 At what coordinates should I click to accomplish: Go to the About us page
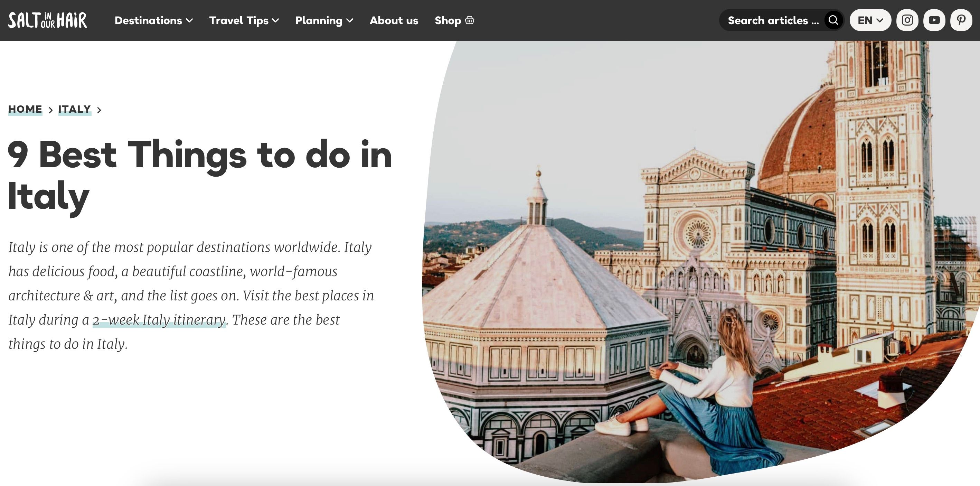394,20
